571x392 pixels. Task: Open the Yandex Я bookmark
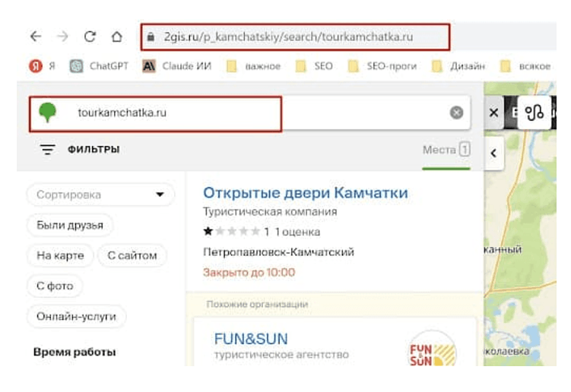coord(42,66)
